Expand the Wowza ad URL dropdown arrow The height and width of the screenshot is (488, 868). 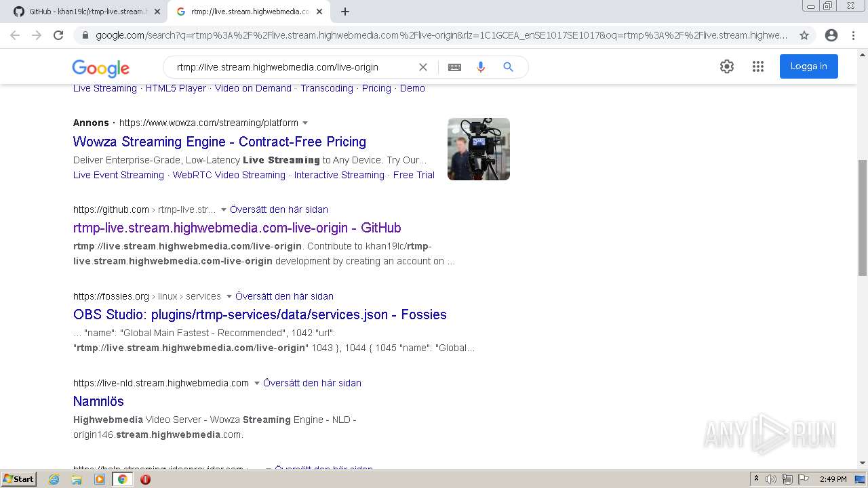coord(305,123)
